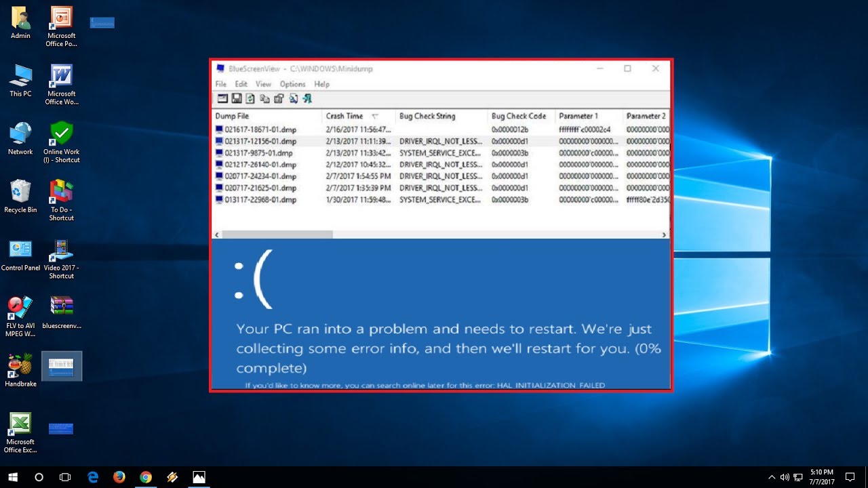Viewport: 868px width, 488px height.
Task: Click the Exit toolbar icon
Action: pos(307,99)
